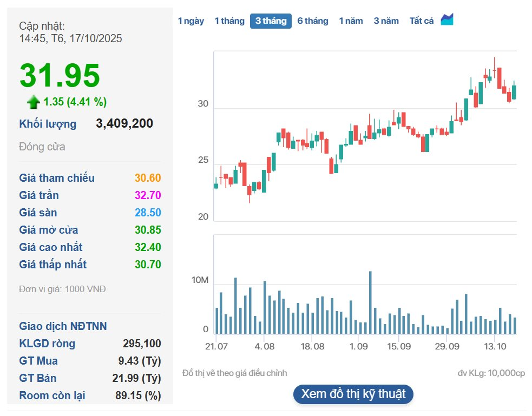Click the Khối lượng label
532x416 pixels.
(x=48, y=124)
